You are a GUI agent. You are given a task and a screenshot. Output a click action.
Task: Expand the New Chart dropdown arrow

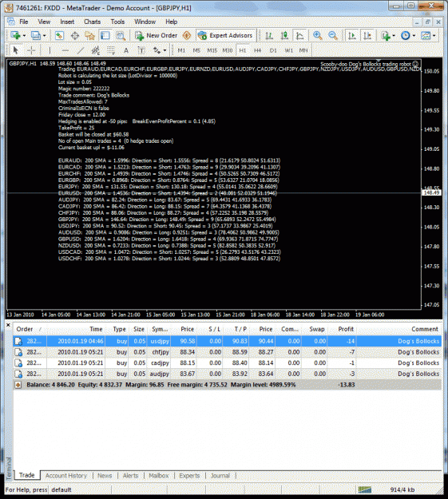pos(24,36)
